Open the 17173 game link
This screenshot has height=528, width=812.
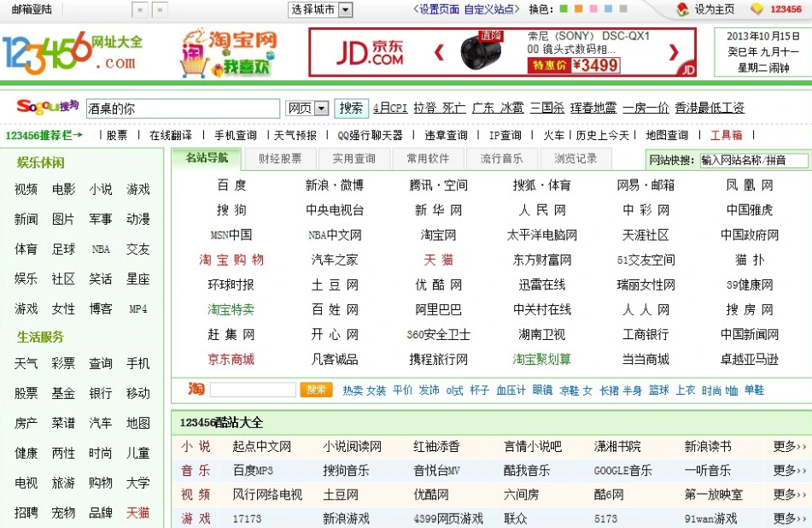(247, 519)
